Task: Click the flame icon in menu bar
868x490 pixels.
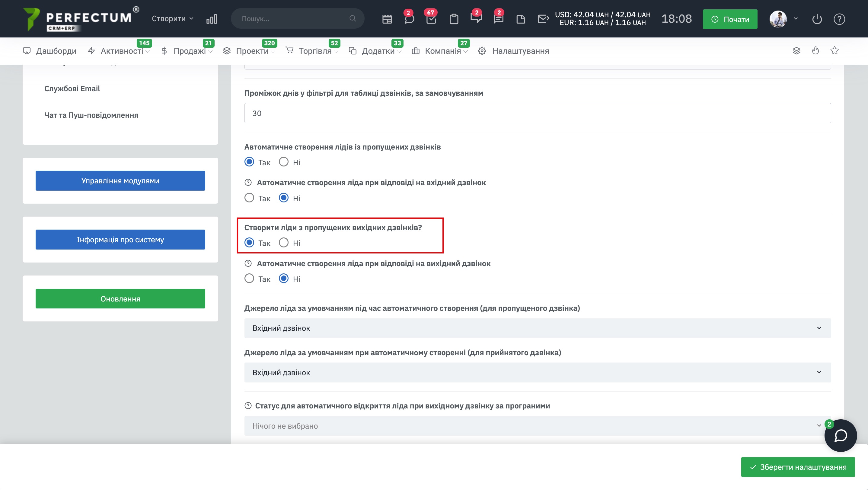Action: coord(815,50)
